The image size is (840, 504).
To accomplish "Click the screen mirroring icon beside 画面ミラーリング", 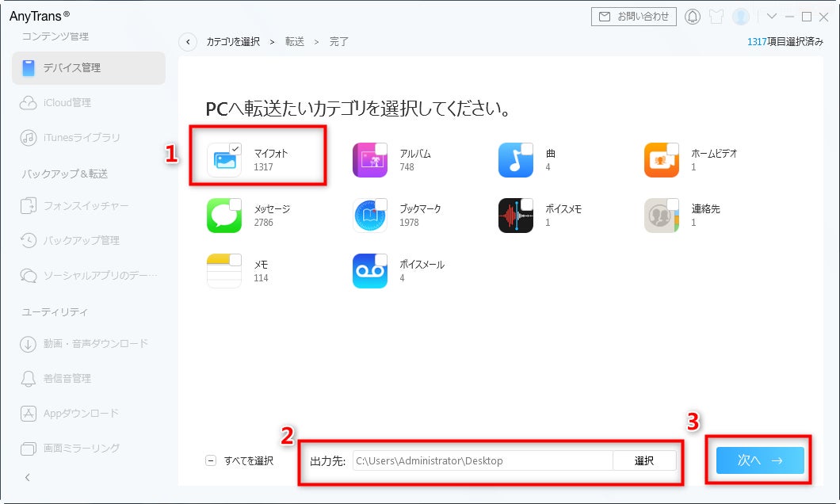I will 29,449.
